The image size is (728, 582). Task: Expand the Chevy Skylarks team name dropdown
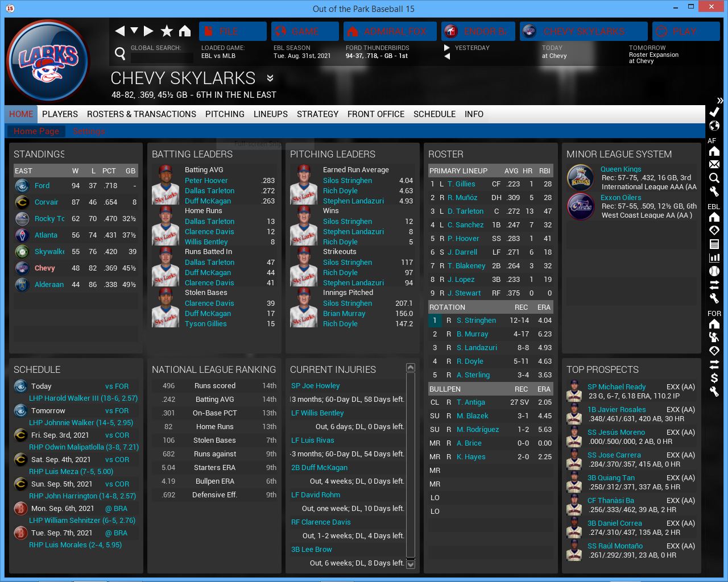click(270, 78)
